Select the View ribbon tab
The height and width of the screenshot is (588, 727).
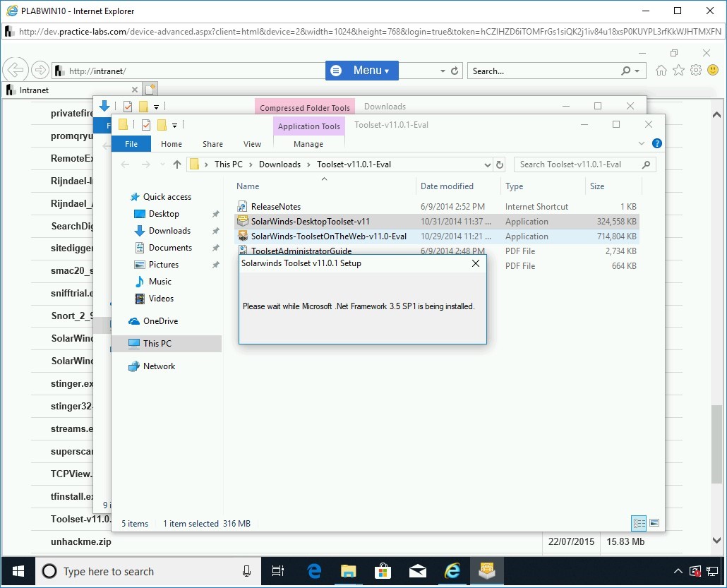click(252, 144)
